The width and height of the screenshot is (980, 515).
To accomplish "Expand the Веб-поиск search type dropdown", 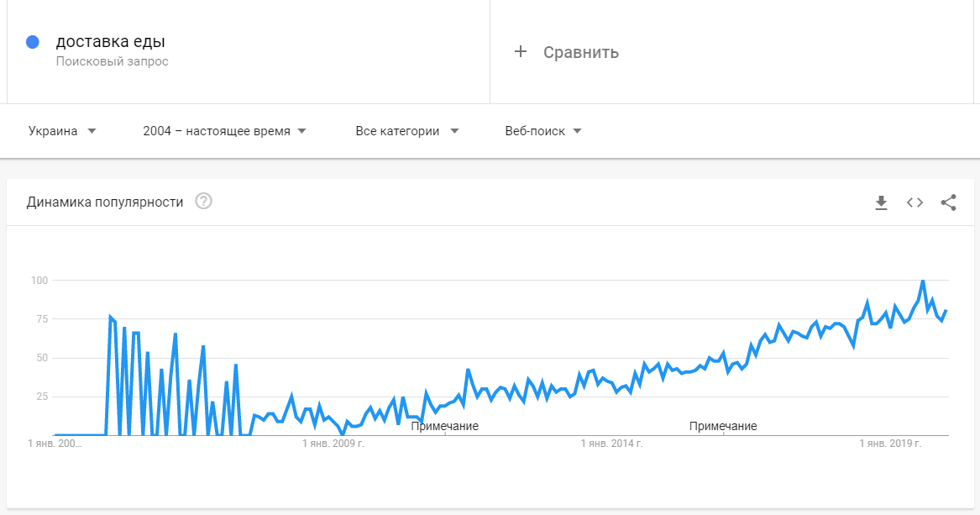I will [x=543, y=131].
